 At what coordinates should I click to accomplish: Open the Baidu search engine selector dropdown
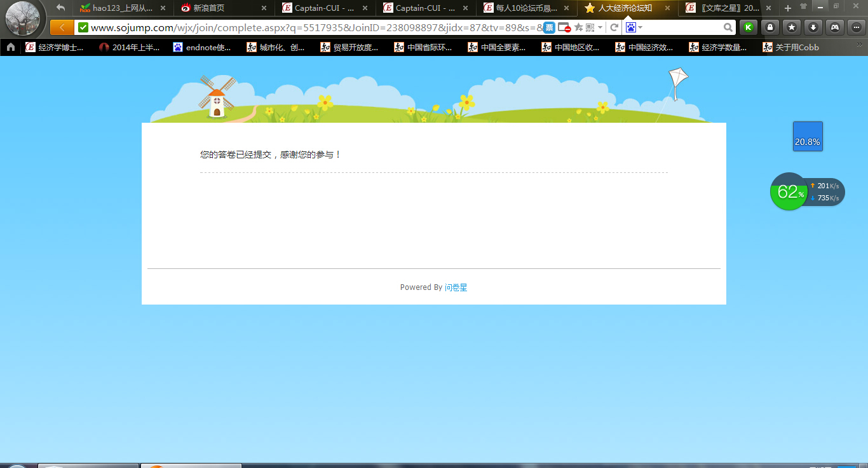click(x=634, y=27)
